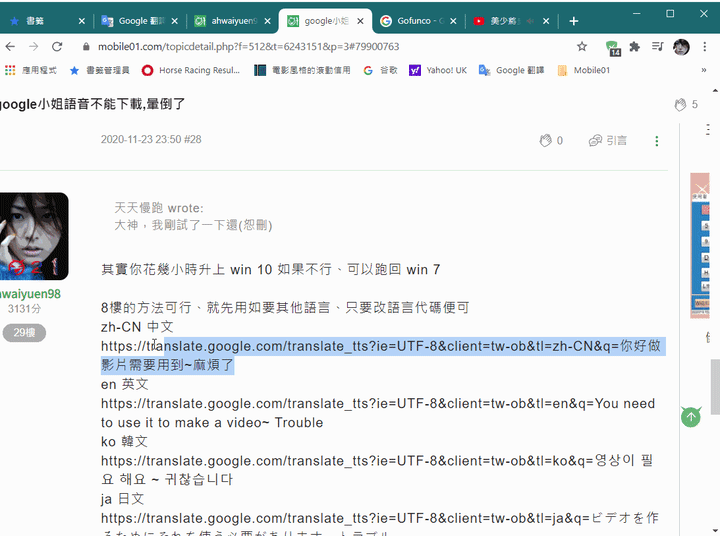Open the 應用程式 apps shortcut

pos(31,70)
